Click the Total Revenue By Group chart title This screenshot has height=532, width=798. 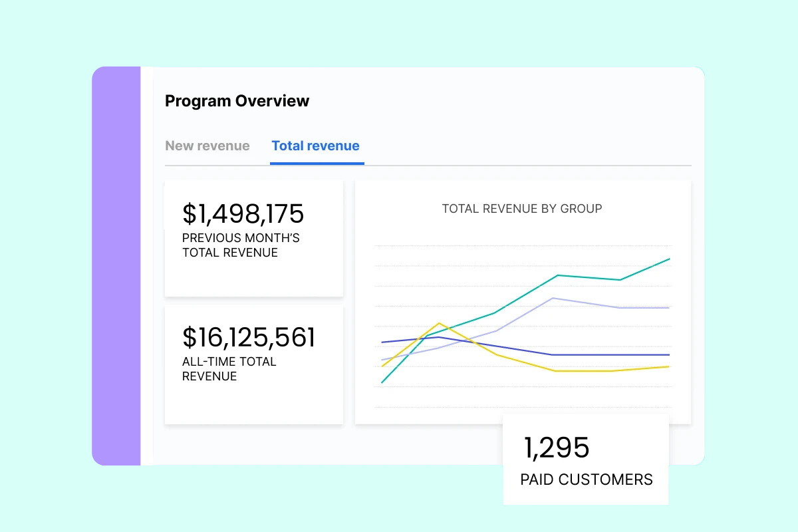point(522,209)
